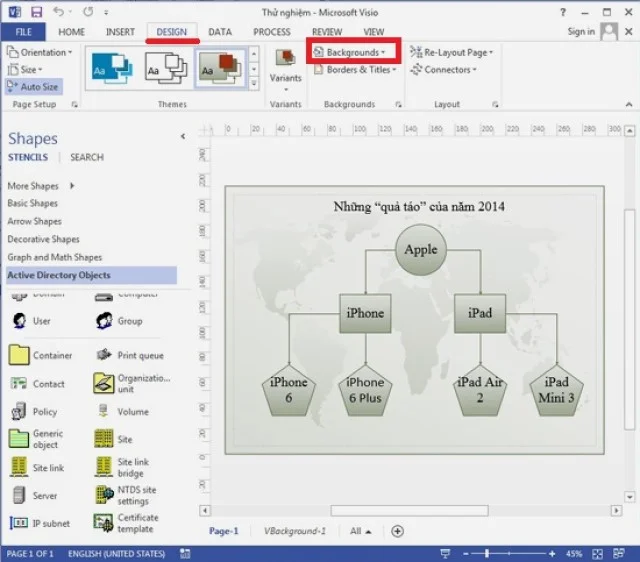This screenshot has width=640, height=562.
Task: Apply the red-brown theme thumbnail
Action: coord(220,67)
